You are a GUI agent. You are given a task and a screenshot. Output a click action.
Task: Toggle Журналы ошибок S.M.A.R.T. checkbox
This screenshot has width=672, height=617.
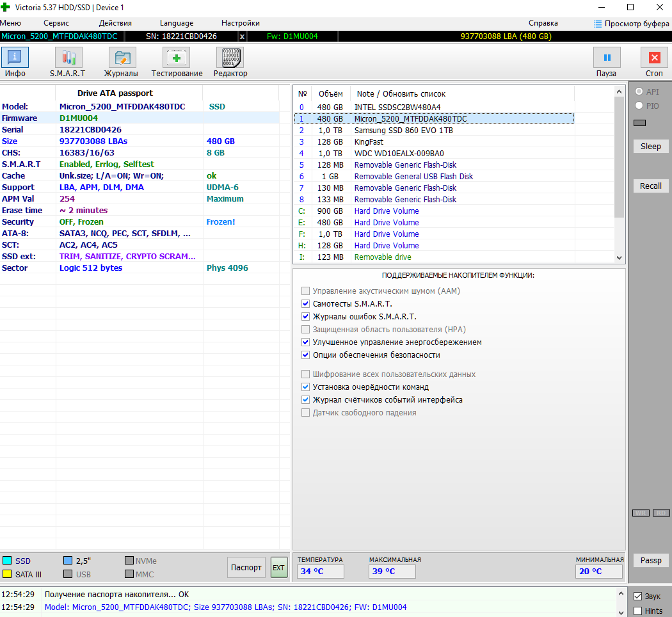pyautogui.click(x=305, y=317)
